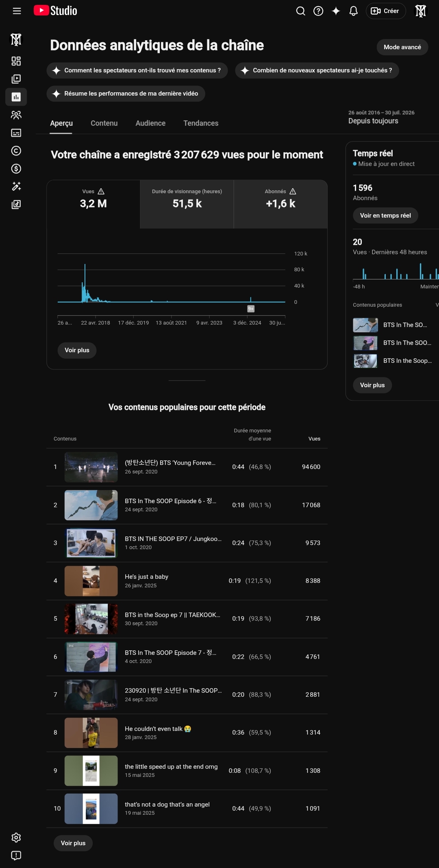Open the Customization magic wand sidebar icon
Image resolution: width=439 pixels, height=868 pixels.
pos(16,186)
